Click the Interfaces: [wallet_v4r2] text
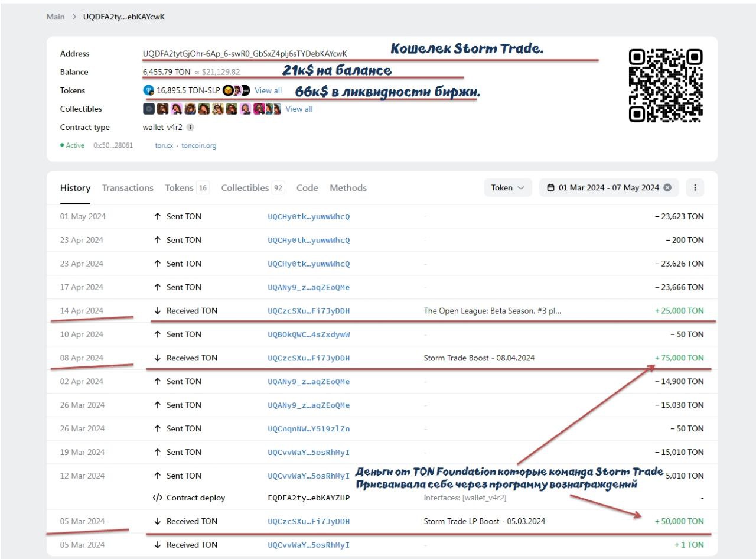The image size is (756, 559). click(465, 498)
